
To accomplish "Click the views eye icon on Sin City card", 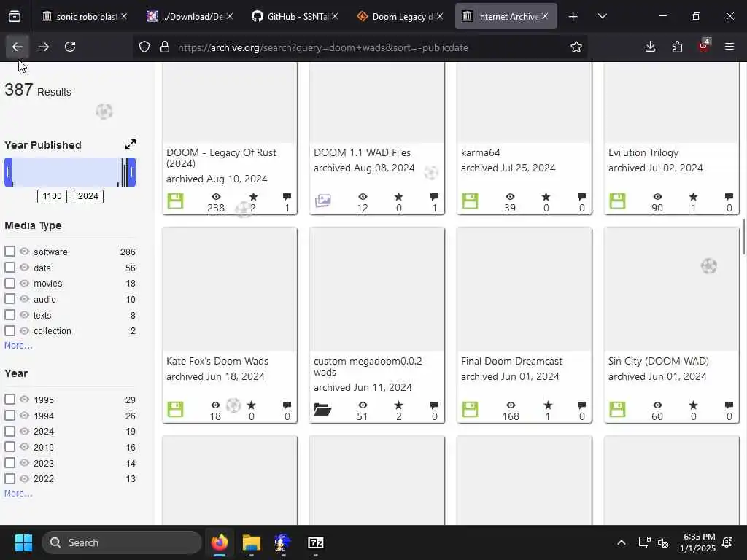I will tap(657, 405).
